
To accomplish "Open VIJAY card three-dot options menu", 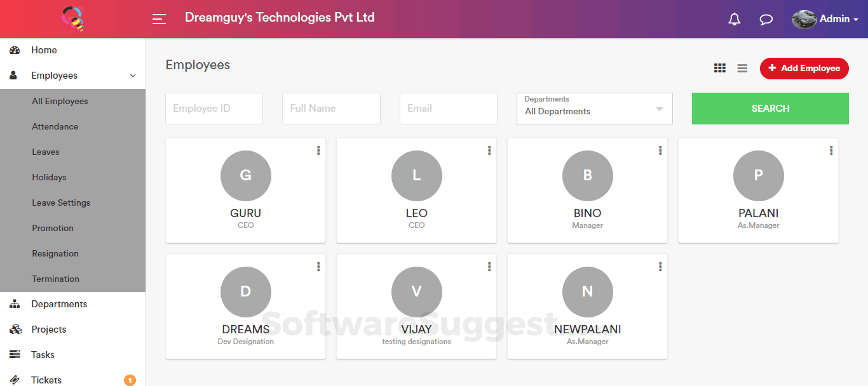I will (489, 267).
